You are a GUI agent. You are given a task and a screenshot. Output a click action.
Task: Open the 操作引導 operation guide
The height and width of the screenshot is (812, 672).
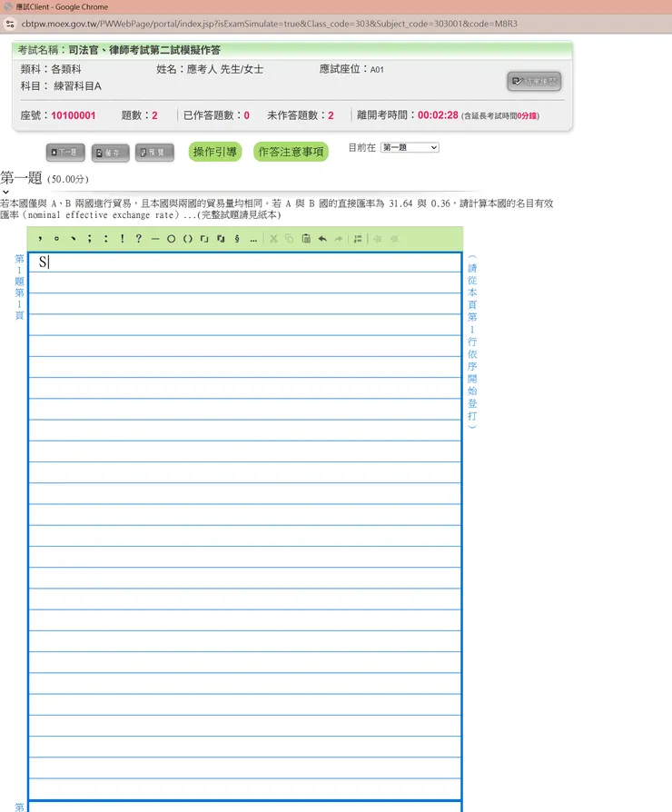pyautogui.click(x=215, y=152)
